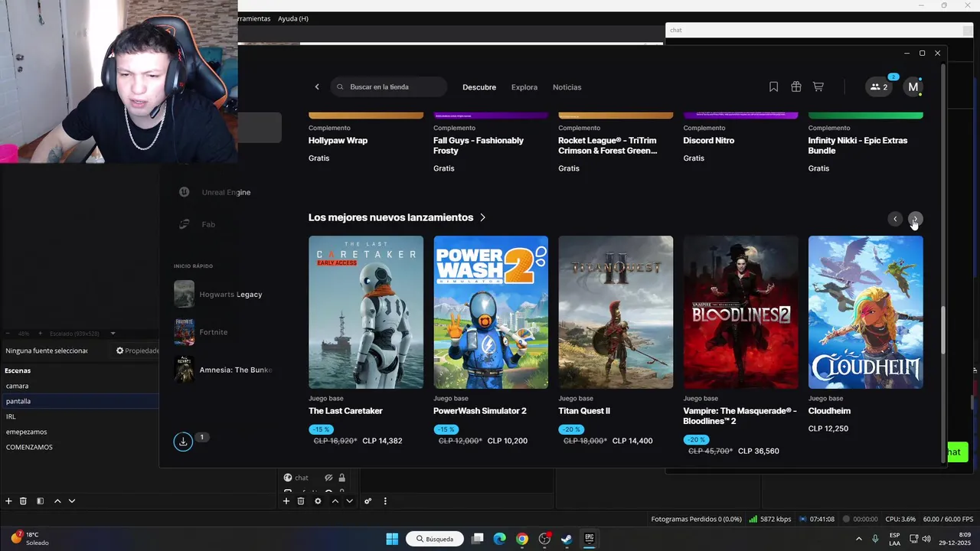Toggle visibility eye for chat source
Image resolution: width=980 pixels, height=551 pixels.
tap(328, 478)
